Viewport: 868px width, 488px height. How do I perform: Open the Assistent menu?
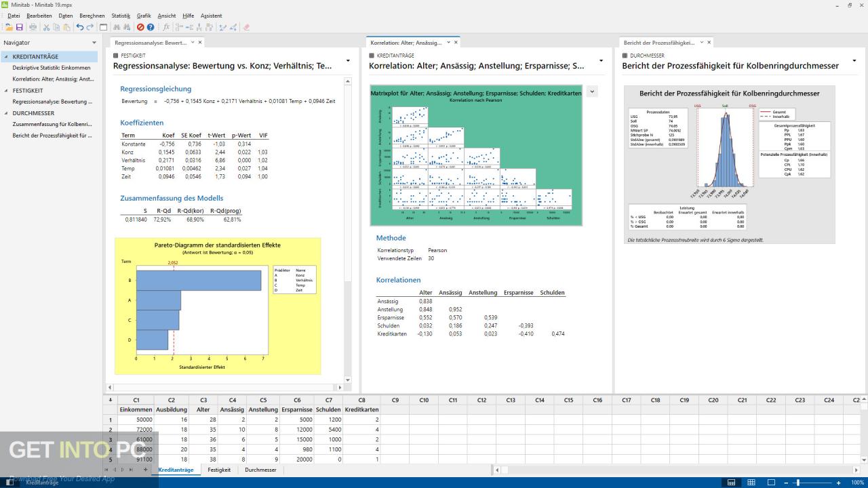[211, 15]
